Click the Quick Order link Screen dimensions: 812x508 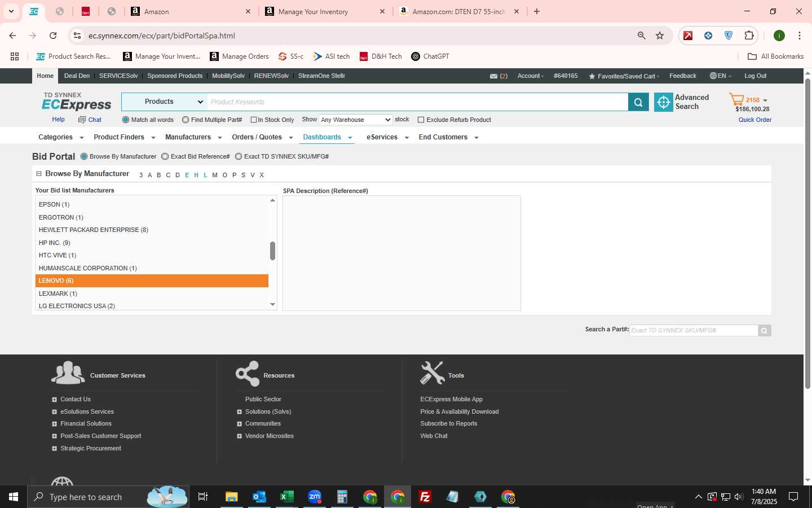(x=755, y=120)
